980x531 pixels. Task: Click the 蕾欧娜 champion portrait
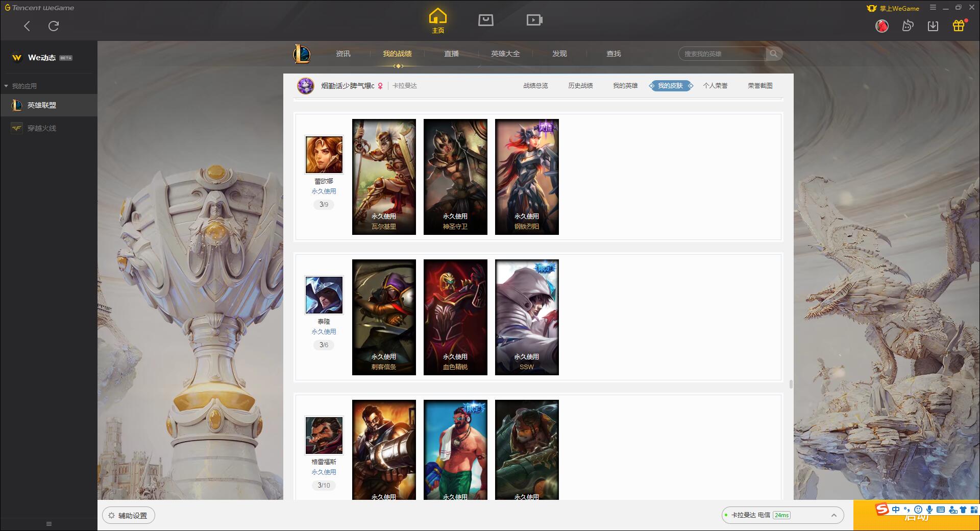(324, 155)
